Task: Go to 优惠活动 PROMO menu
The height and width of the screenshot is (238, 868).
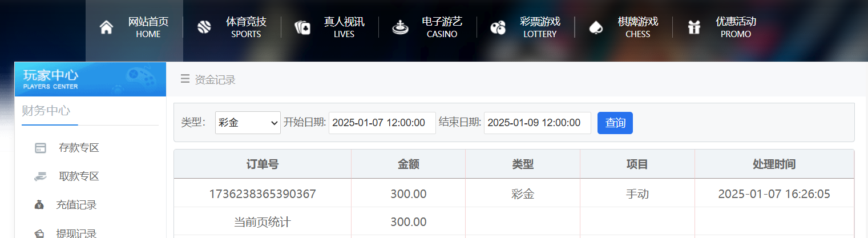Action: (x=736, y=27)
